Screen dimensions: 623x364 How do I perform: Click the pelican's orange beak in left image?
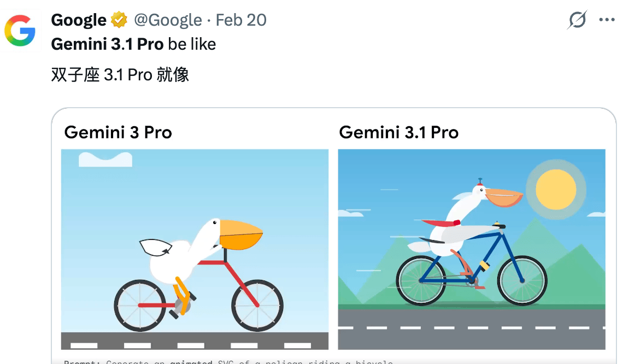click(240, 233)
